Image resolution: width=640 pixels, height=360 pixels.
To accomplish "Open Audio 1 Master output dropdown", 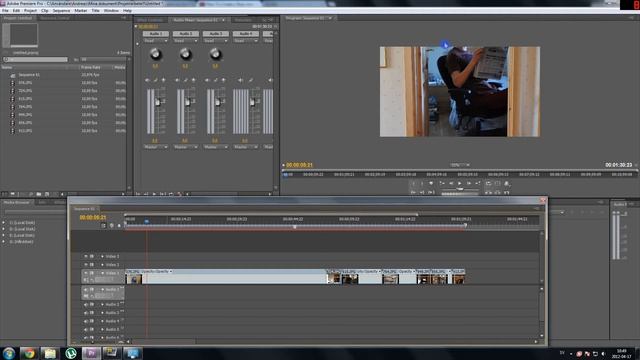I will [x=156, y=147].
